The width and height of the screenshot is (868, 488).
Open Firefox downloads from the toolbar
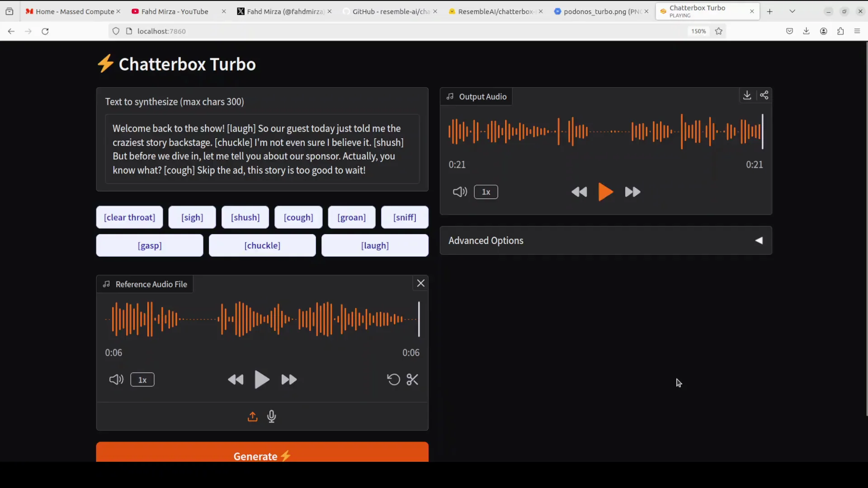(x=807, y=31)
